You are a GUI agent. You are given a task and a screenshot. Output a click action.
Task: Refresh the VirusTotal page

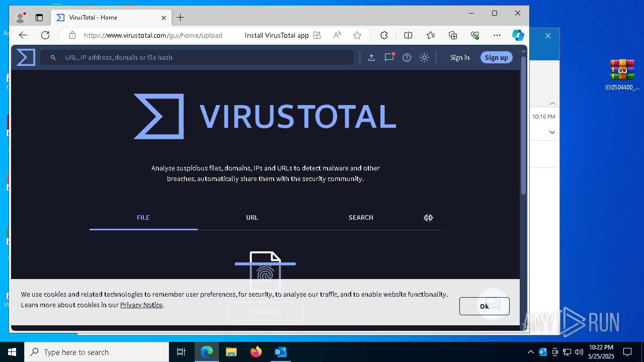tap(45, 35)
